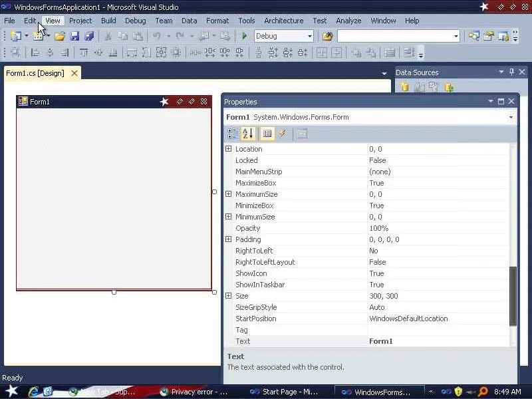Open Properties Window toolbar icon
The image size is (532, 399).
point(489,36)
